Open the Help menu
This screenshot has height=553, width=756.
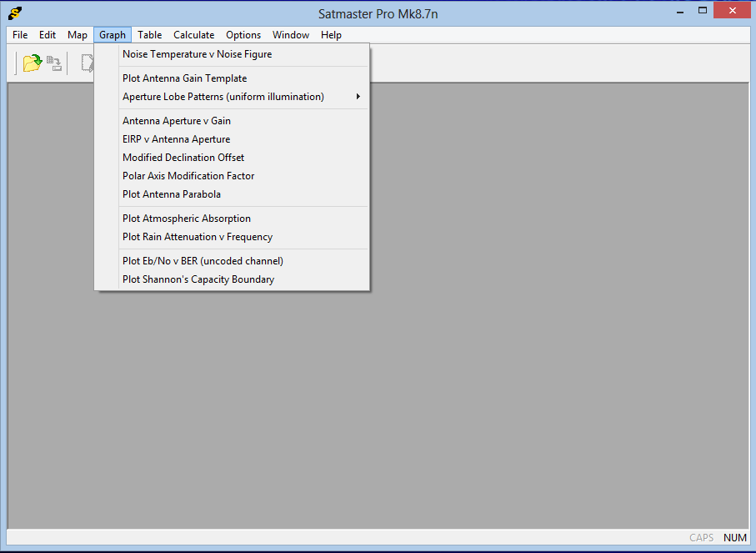(331, 35)
